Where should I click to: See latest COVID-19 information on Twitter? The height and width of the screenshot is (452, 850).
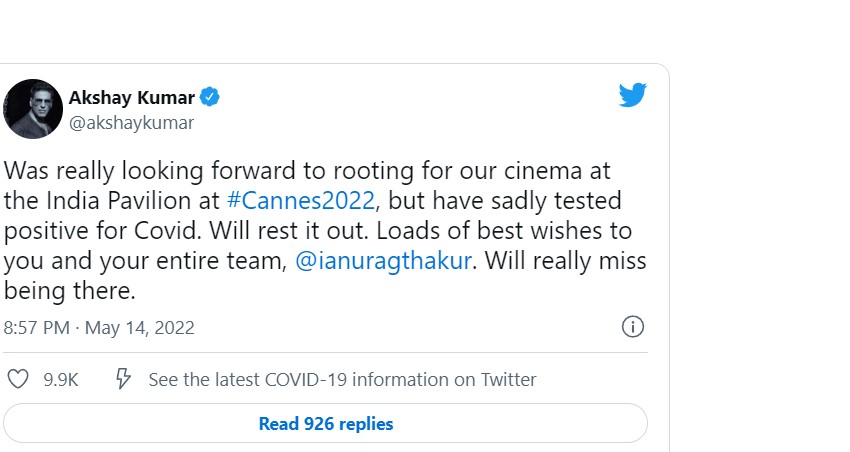click(342, 380)
